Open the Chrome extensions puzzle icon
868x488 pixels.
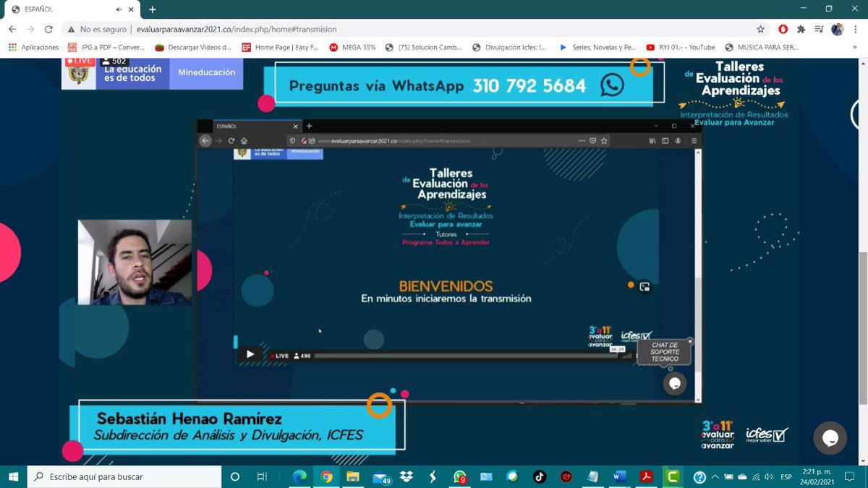point(801,30)
